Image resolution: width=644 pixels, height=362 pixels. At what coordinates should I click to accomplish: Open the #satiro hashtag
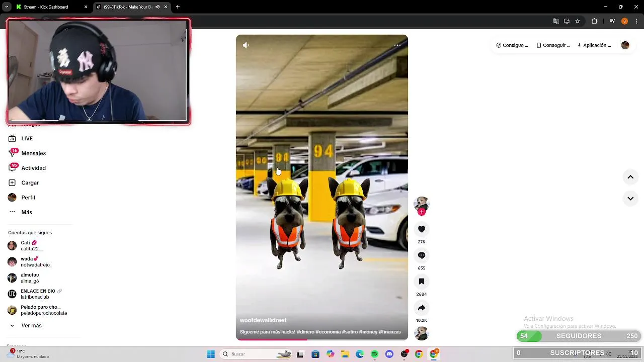[350, 332]
